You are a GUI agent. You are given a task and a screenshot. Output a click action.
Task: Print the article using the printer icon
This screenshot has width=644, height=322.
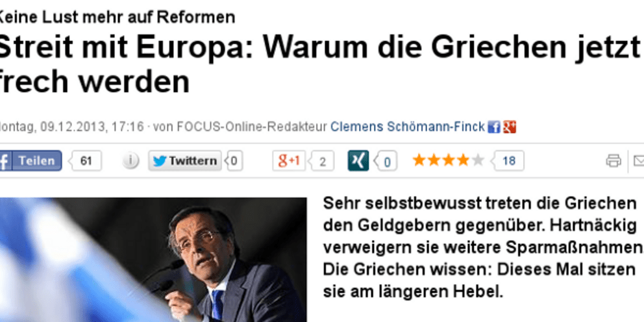(613, 160)
